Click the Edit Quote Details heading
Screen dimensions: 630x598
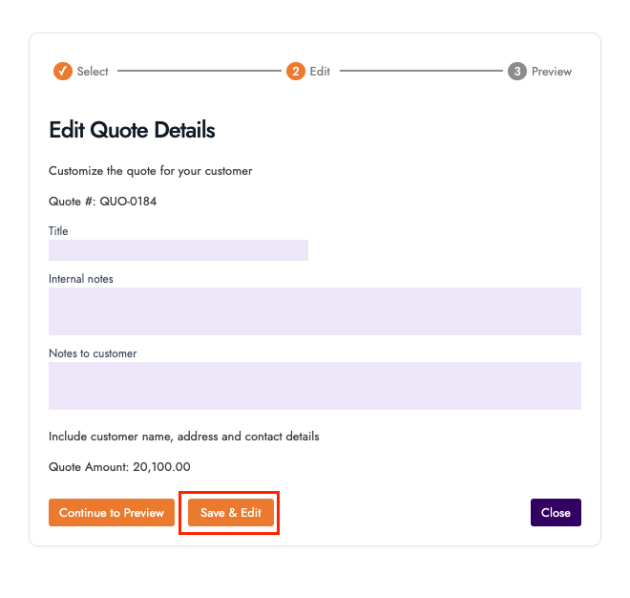(132, 130)
